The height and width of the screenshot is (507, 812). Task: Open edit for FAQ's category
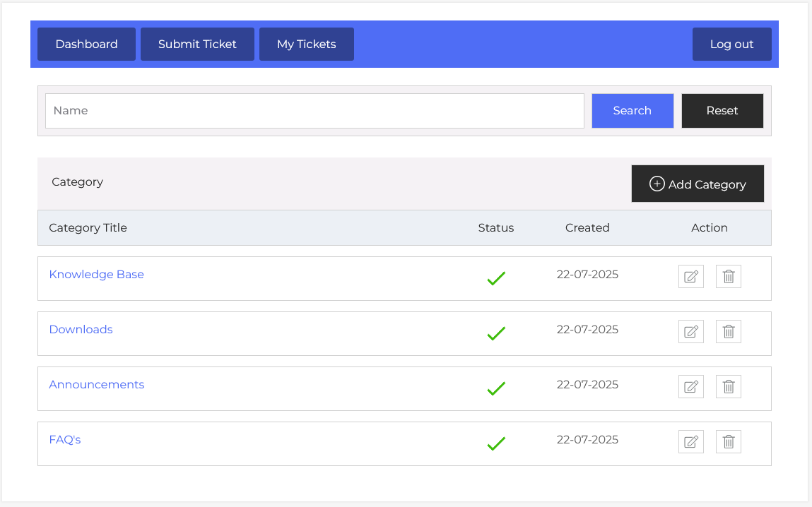pyautogui.click(x=690, y=442)
